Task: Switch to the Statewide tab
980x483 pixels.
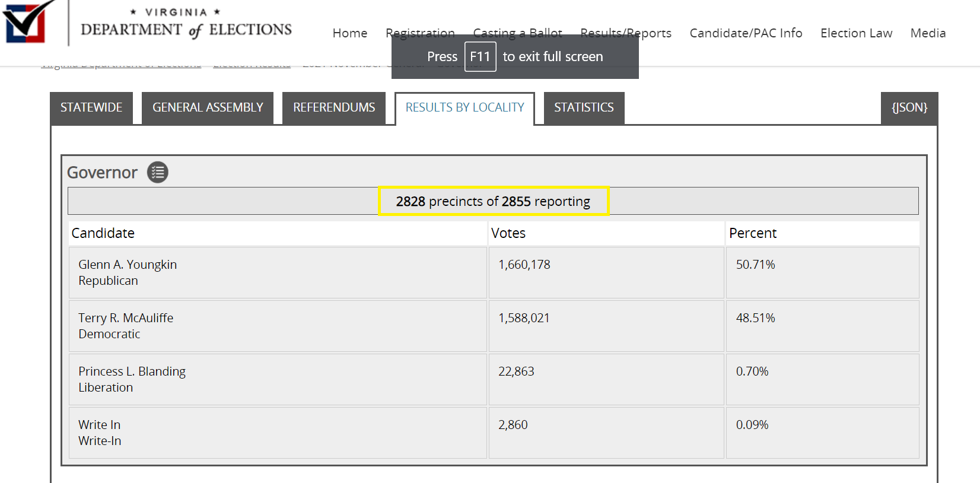Action: point(91,108)
